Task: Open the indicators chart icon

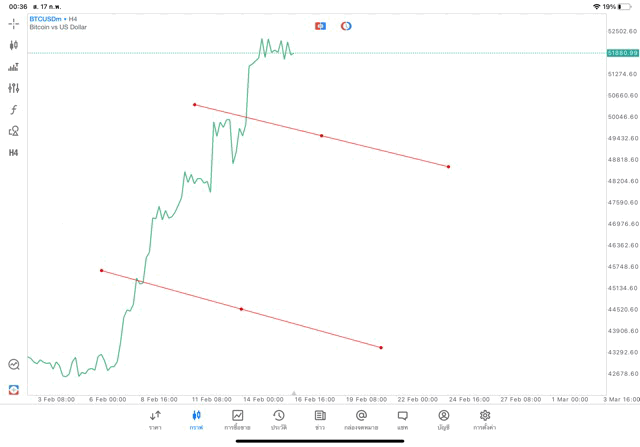Action: 14,67
